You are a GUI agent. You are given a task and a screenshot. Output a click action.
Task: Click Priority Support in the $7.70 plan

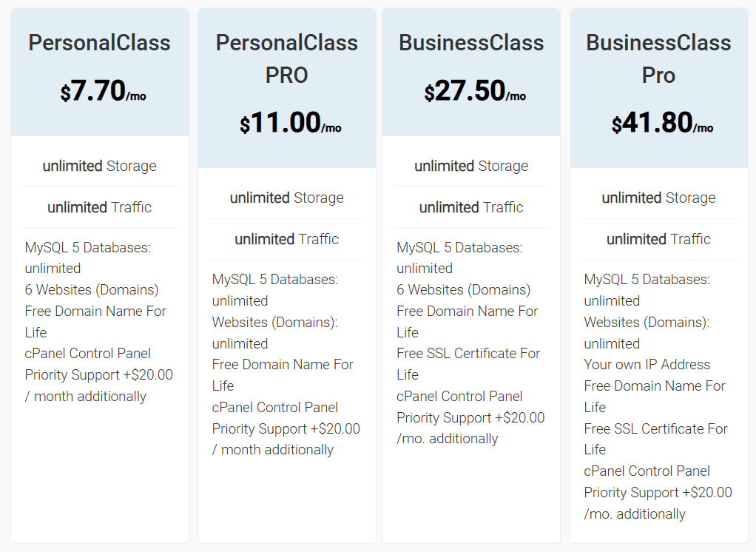tap(98, 375)
